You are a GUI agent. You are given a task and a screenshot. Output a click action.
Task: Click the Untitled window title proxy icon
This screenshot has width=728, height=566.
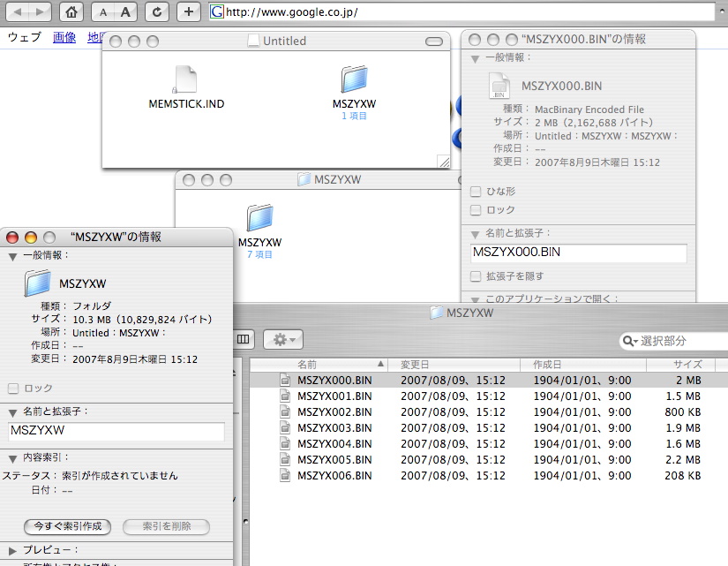click(253, 41)
